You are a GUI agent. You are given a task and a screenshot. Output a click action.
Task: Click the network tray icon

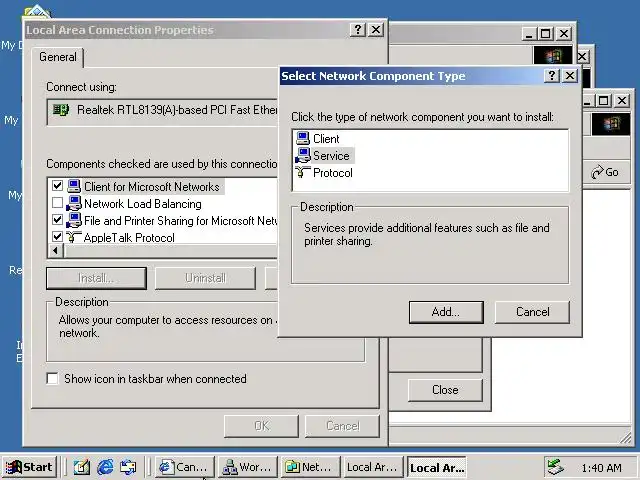point(555,467)
